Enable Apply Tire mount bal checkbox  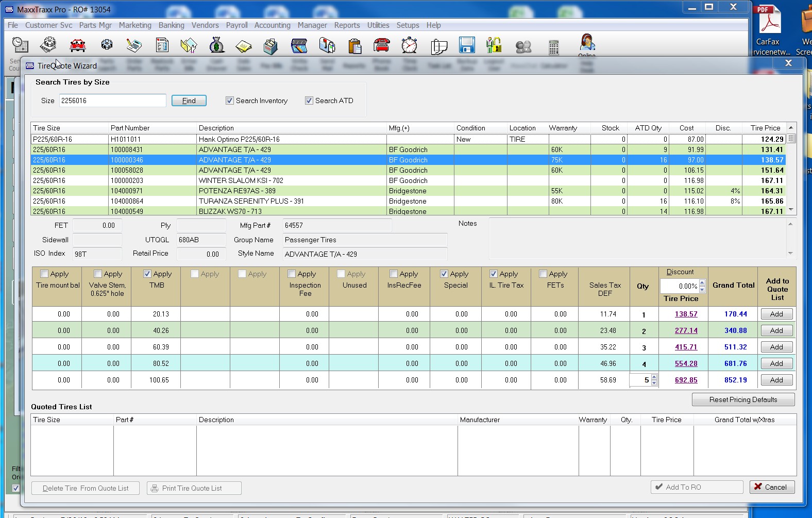(44, 274)
